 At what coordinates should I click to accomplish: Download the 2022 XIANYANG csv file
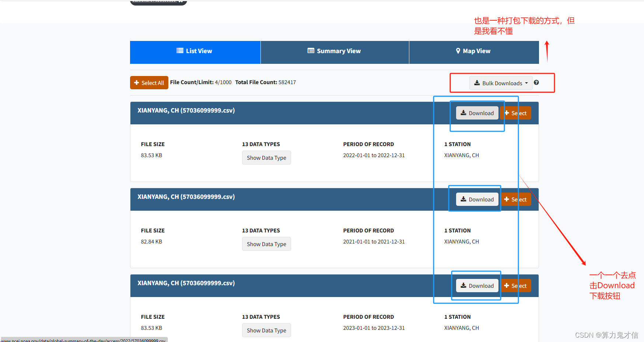(477, 113)
